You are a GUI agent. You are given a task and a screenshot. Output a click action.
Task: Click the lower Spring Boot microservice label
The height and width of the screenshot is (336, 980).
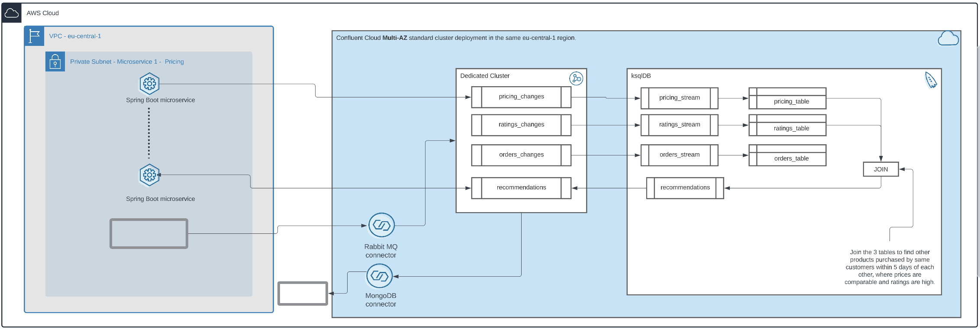click(161, 199)
